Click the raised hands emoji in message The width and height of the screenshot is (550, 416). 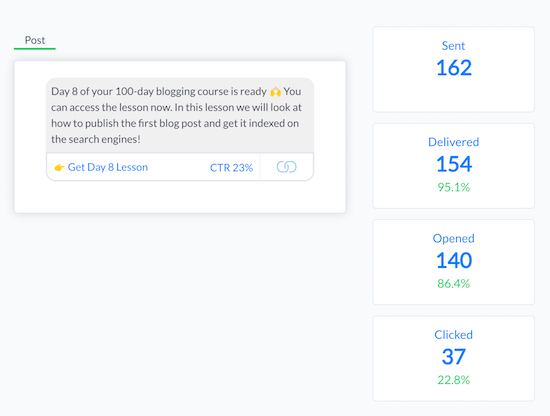pyautogui.click(x=275, y=92)
